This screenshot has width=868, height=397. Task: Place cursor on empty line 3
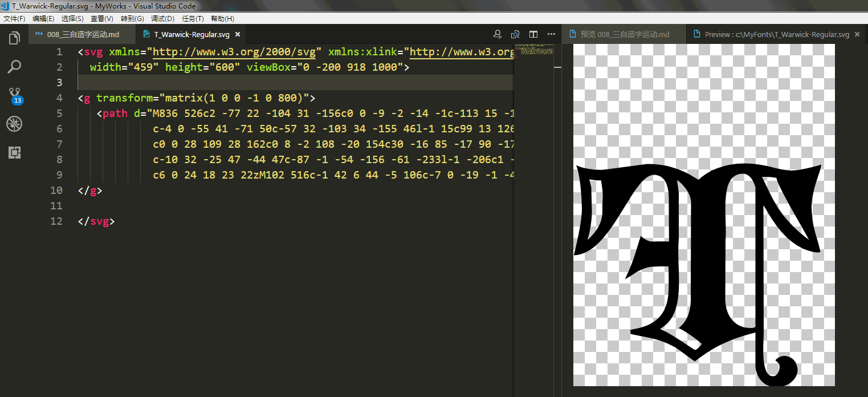click(295, 83)
